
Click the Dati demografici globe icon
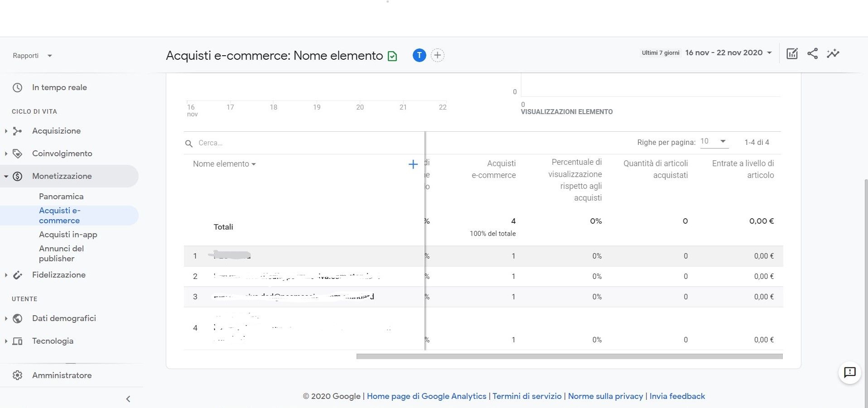pos(17,318)
